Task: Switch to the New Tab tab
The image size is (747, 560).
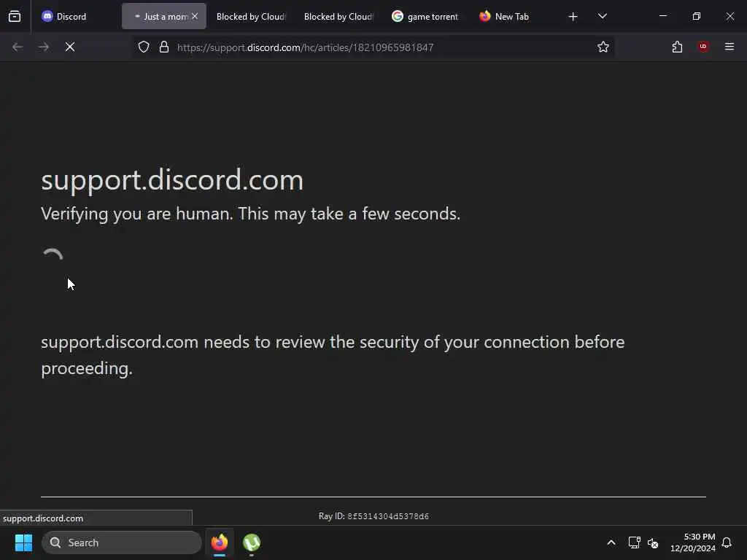Action: (511, 17)
